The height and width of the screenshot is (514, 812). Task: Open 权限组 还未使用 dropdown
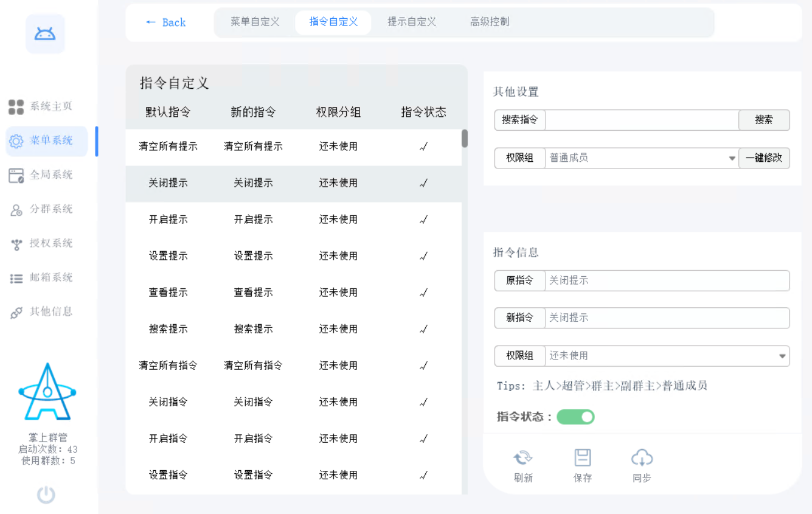[667, 356]
